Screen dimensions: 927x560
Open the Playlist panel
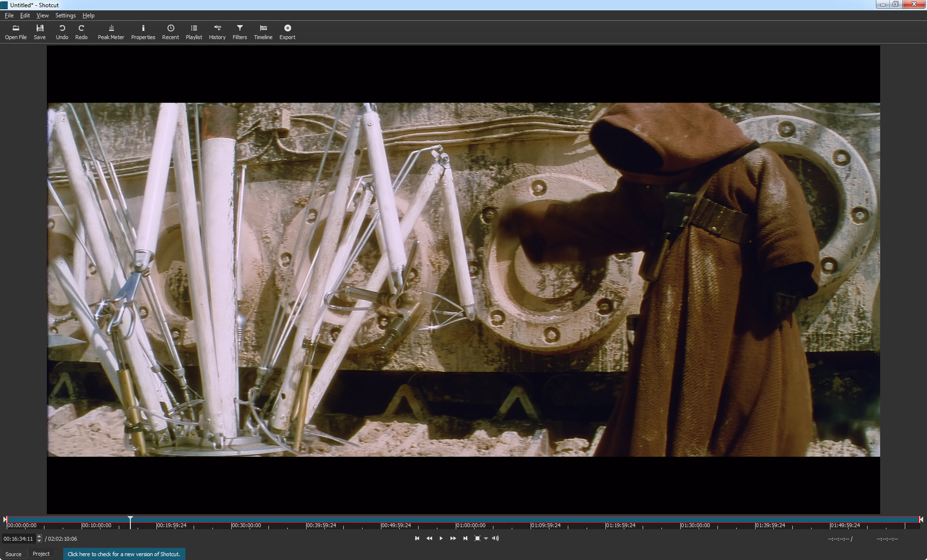click(x=194, y=32)
